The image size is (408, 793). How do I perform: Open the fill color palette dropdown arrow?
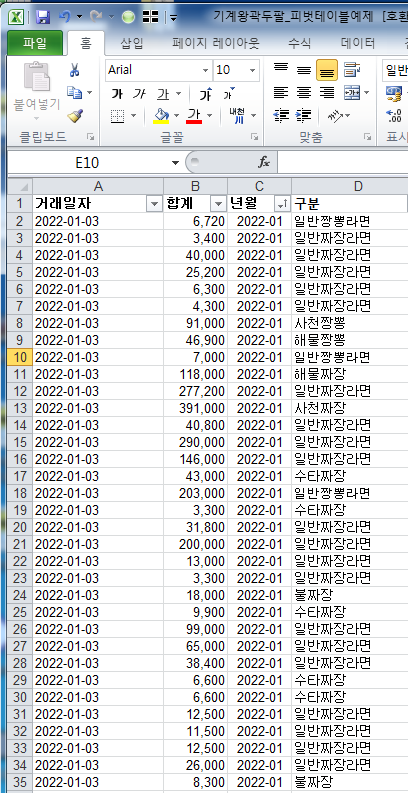pos(176,116)
